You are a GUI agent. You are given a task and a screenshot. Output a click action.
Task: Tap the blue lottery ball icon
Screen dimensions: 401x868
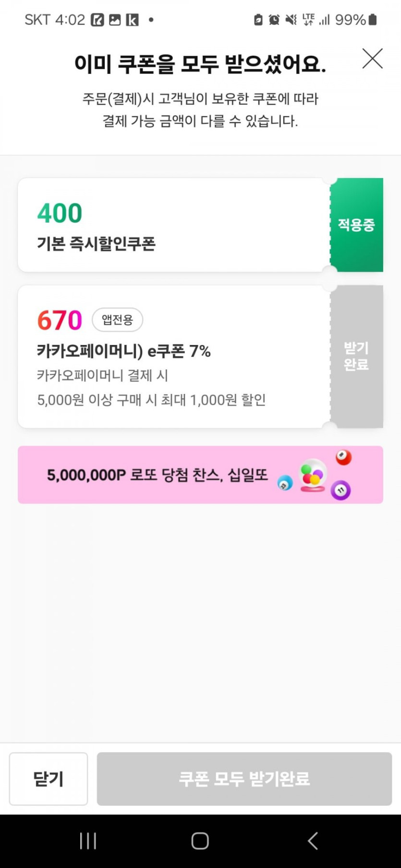[x=285, y=483]
